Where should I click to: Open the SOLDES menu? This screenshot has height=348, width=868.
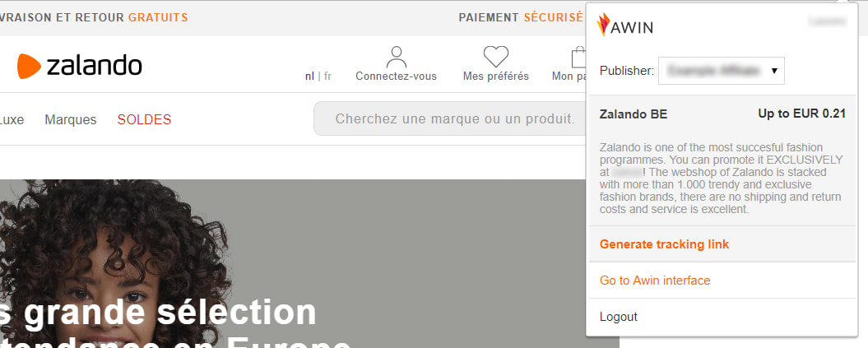pos(144,119)
